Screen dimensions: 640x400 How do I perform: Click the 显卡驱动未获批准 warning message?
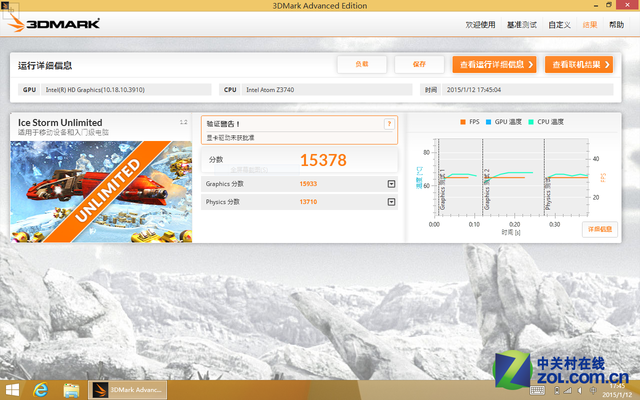tap(230, 138)
